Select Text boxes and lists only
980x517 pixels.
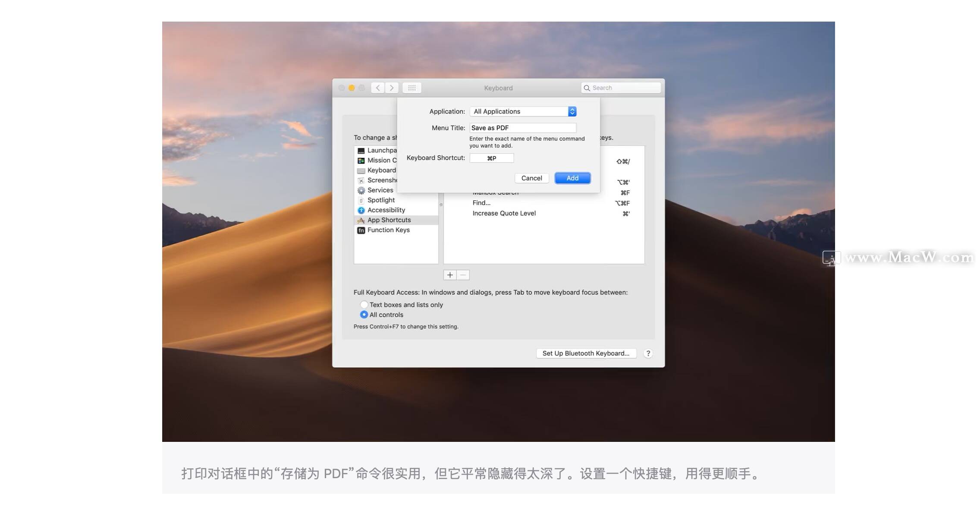coord(364,305)
